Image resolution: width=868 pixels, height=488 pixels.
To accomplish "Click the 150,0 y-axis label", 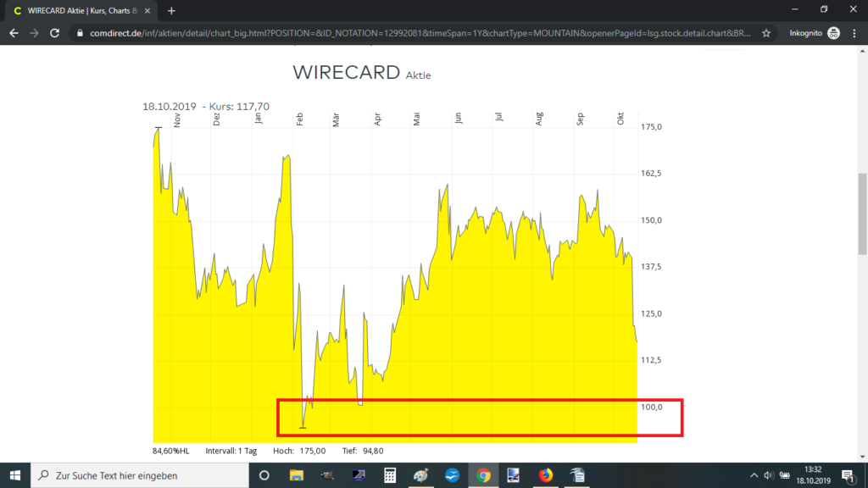I will (651, 220).
